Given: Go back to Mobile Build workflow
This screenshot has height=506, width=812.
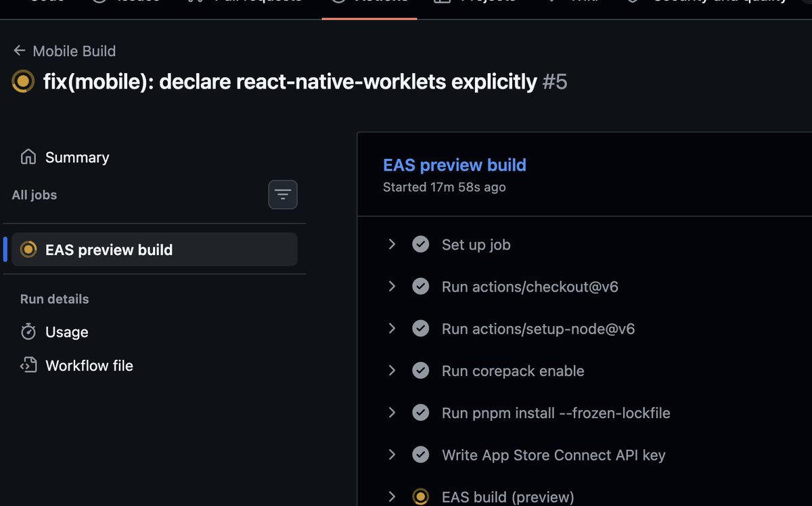Looking at the screenshot, I should pos(64,51).
